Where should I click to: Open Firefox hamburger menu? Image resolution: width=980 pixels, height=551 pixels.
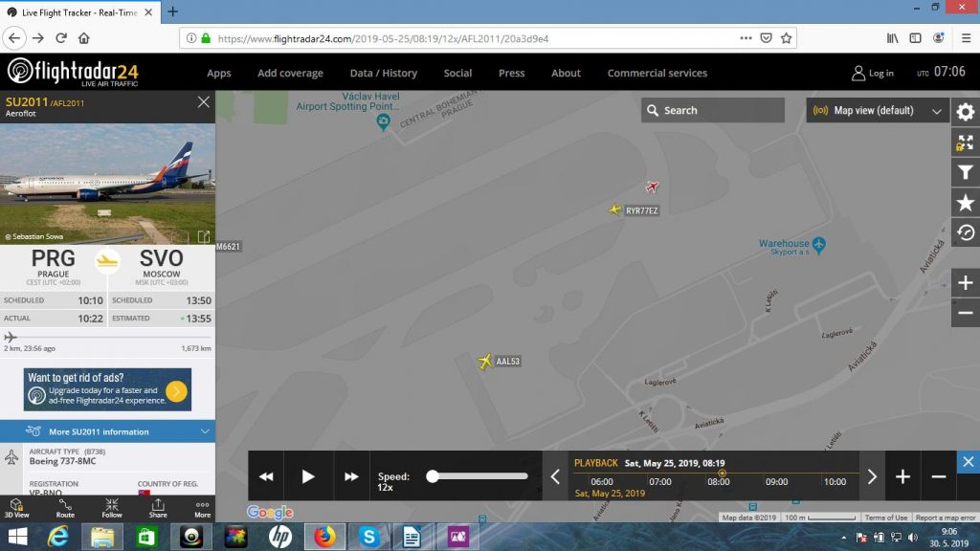coord(966,38)
